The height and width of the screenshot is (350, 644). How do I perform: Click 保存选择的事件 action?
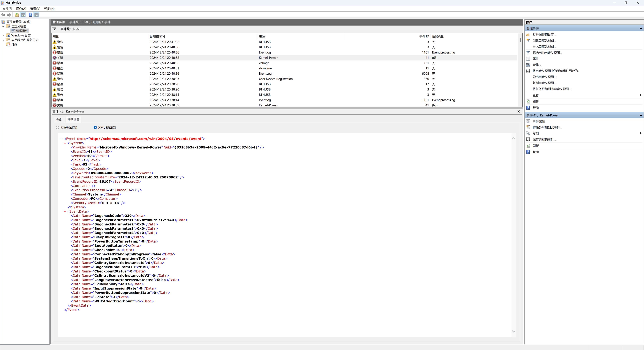[x=544, y=139]
